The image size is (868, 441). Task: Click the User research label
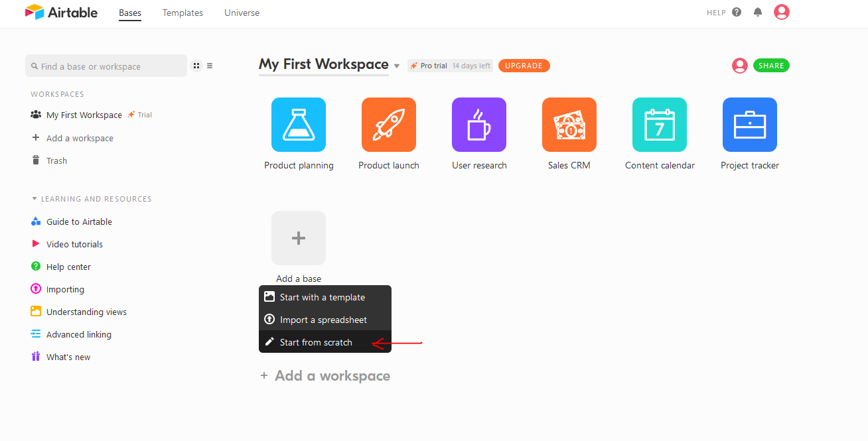coord(479,165)
